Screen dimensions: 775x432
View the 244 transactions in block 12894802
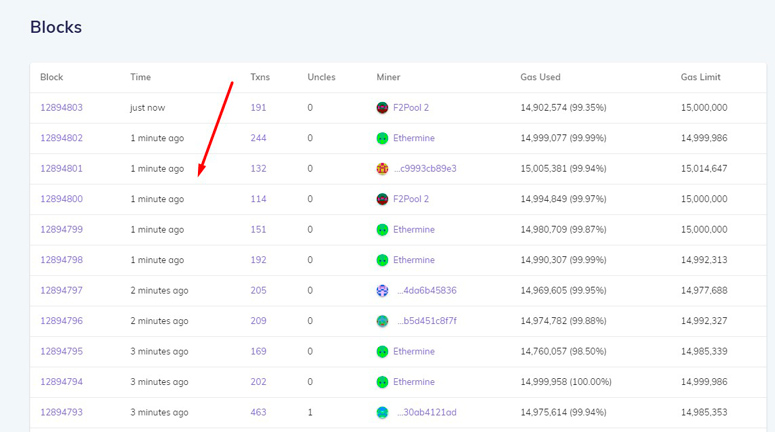[258, 138]
